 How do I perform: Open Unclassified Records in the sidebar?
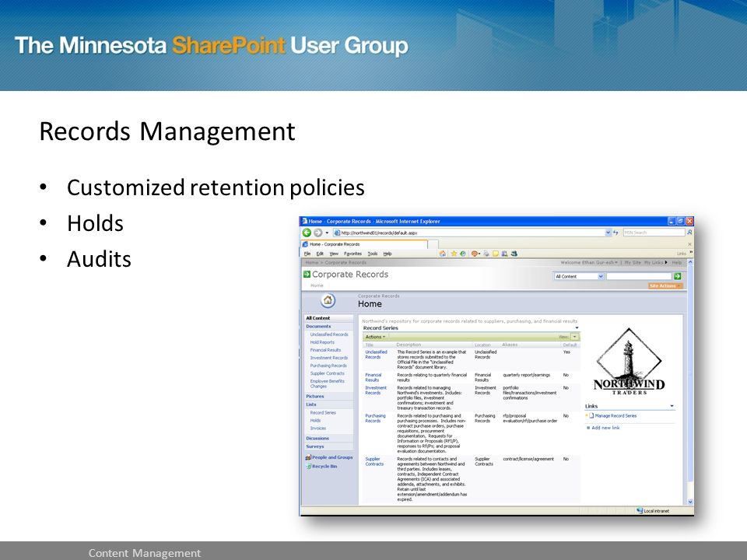point(329,334)
